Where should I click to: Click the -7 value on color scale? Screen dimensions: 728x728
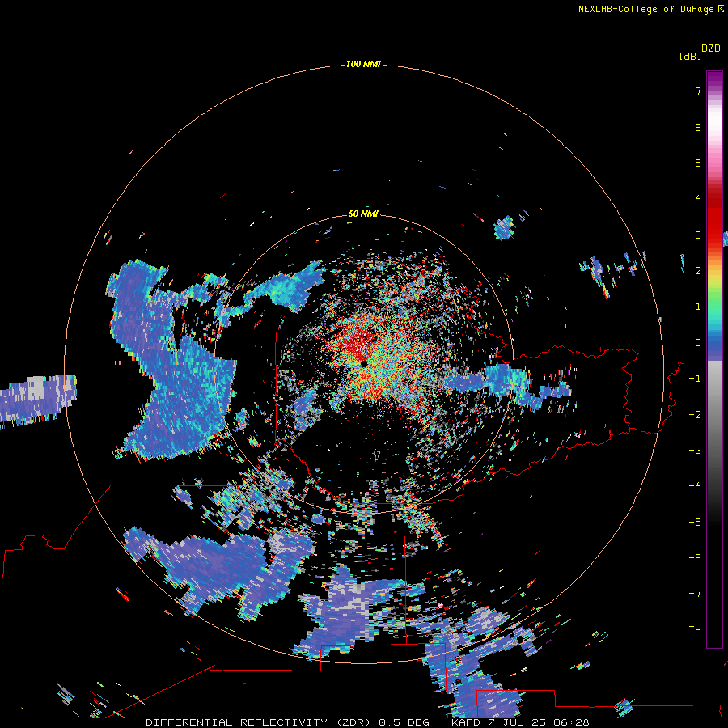[x=695, y=594]
